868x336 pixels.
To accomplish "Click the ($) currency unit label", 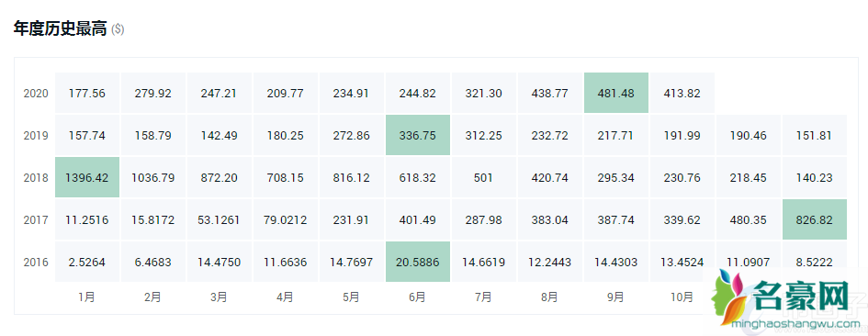I will pyautogui.click(x=118, y=30).
